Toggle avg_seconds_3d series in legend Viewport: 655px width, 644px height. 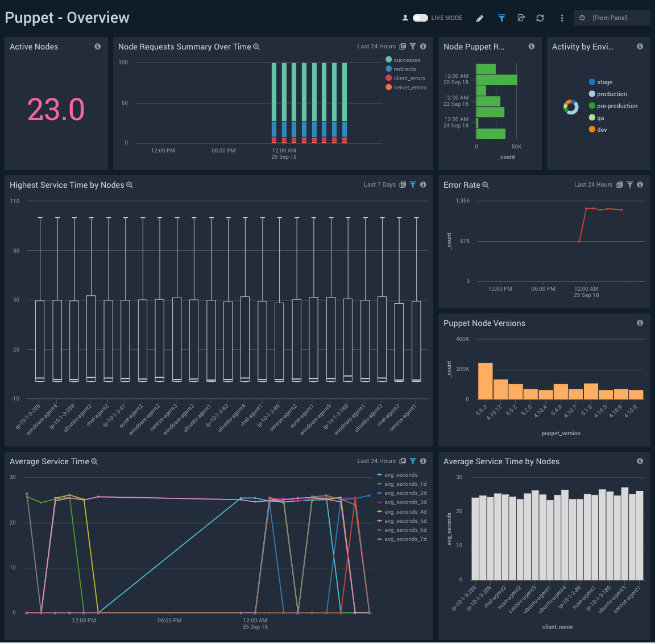point(405,502)
